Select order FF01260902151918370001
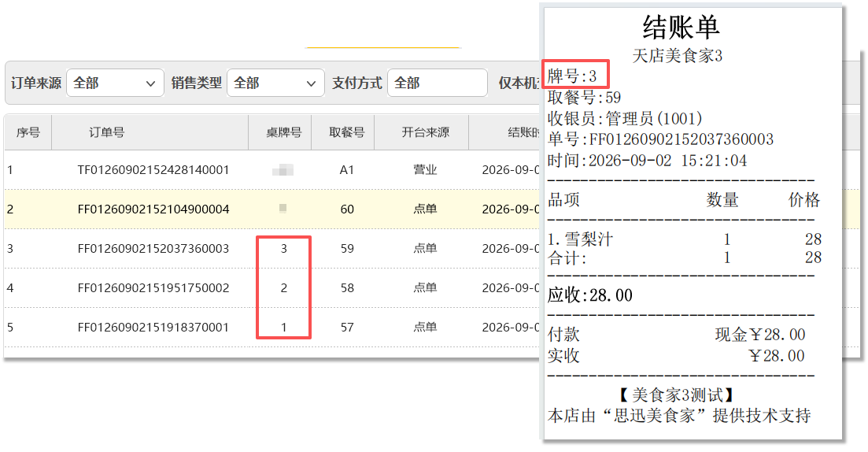868x452 pixels. coord(153,328)
